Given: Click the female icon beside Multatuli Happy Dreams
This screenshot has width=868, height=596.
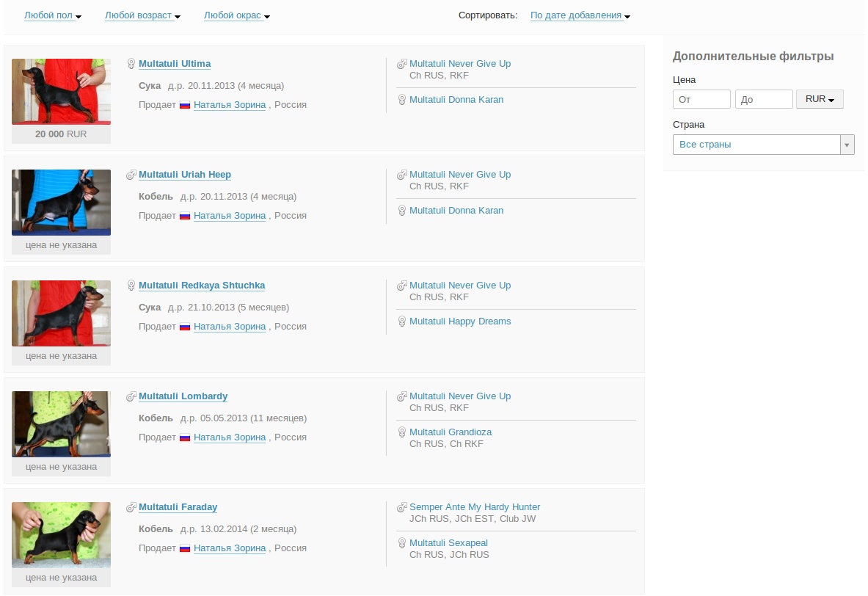Looking at the screenshot, I should click(x=402, y=321).
